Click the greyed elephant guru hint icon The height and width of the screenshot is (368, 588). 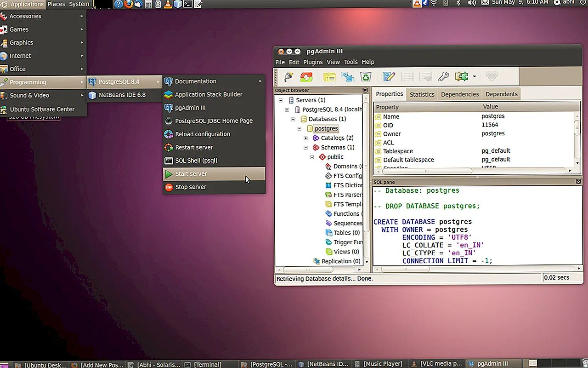click(x=492, y=76)
